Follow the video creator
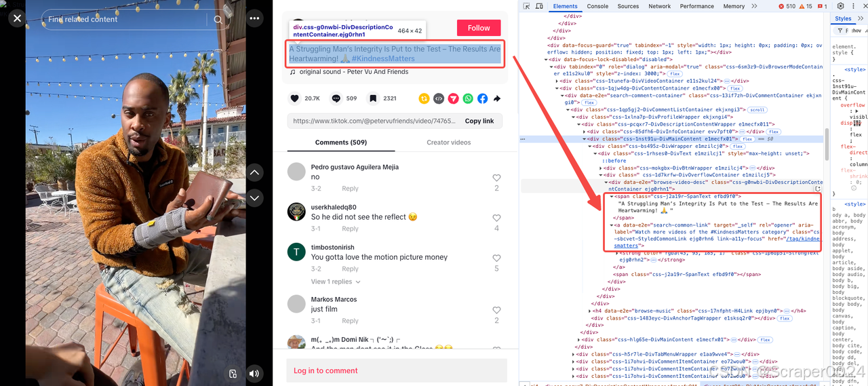The height and width of the screenshot is (386, 868). coord(479,28)
